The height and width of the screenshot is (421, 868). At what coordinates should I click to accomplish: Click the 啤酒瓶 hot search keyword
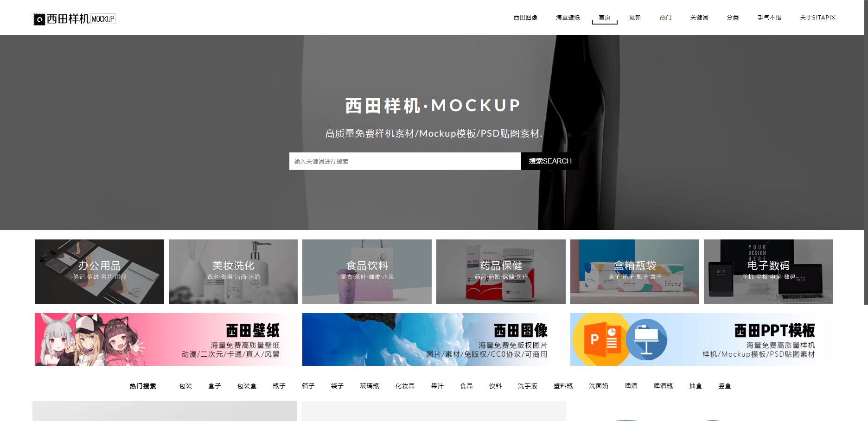pos(663,386)
